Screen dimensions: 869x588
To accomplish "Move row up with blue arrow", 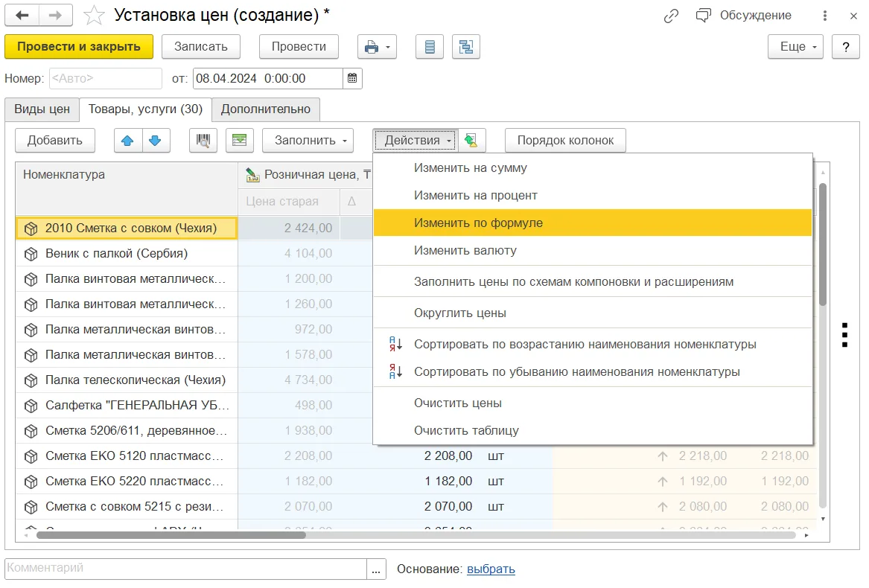I will point(127,140).
